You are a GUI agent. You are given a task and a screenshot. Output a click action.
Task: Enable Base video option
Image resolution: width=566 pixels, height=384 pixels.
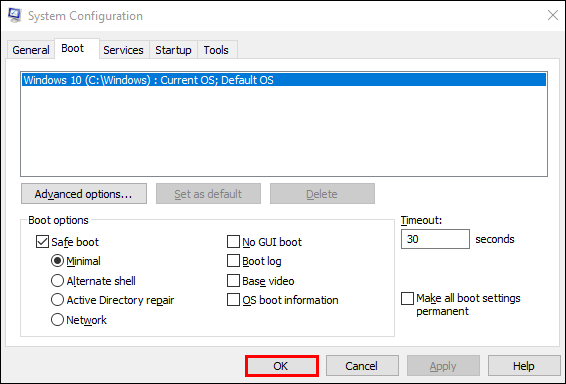[233, 281]
